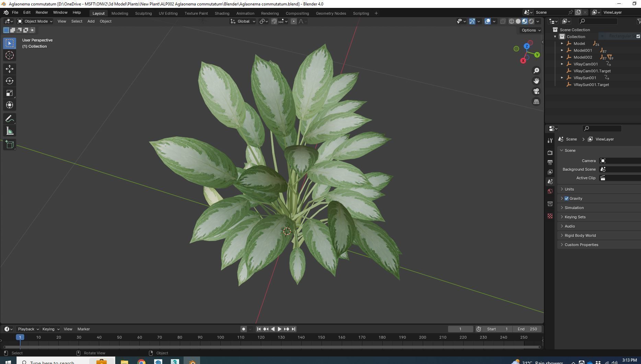Open the shading options dropdown arrow
Screen dimensions: 641x364
(538, 21)
